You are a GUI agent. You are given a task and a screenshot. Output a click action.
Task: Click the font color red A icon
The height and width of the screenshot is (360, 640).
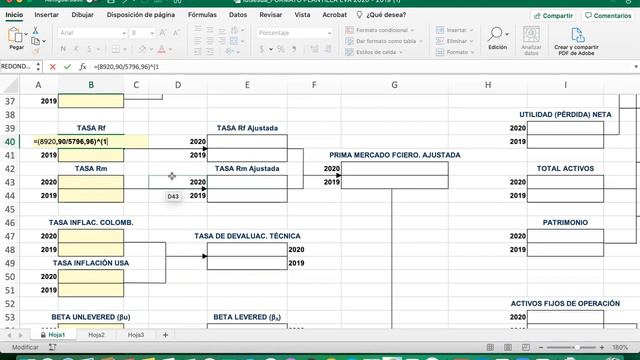[162, 49]
